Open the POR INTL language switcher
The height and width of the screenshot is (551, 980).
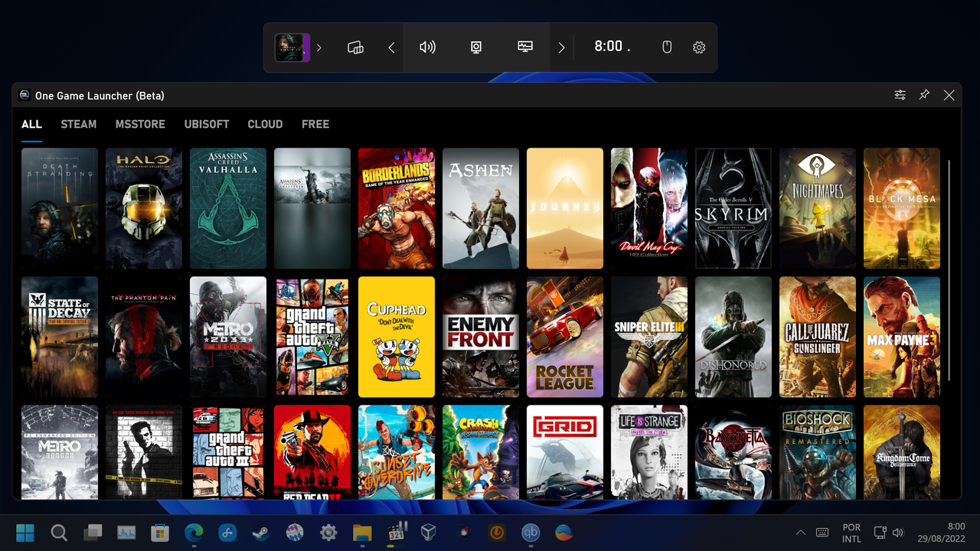(x=851, y=533)
